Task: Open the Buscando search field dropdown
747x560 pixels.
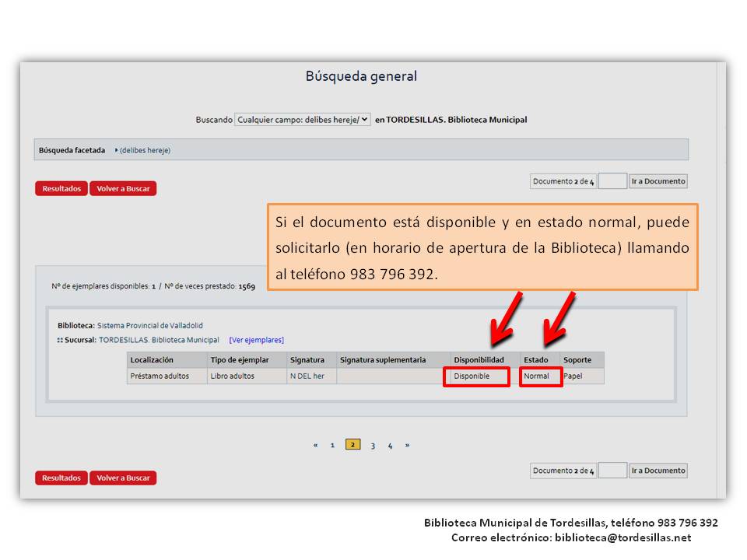Action: pos(302,120)
